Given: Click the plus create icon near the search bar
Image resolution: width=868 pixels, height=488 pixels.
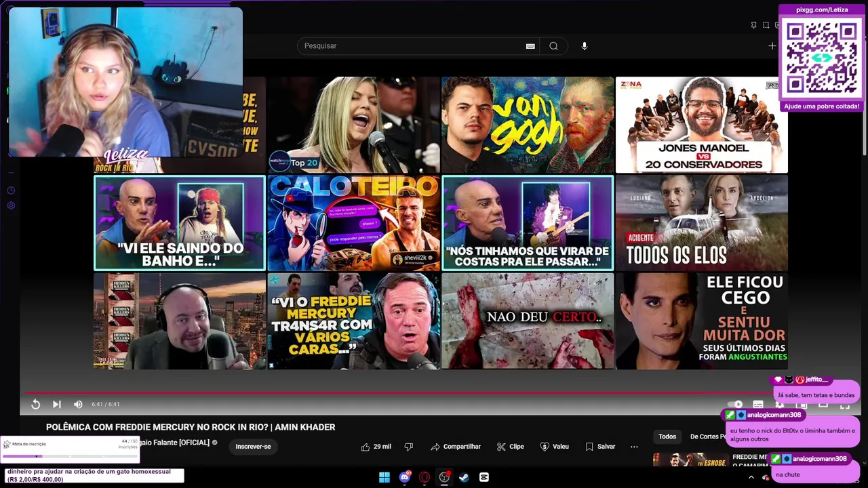Looking at the screenshot, I should pos(772,46).
